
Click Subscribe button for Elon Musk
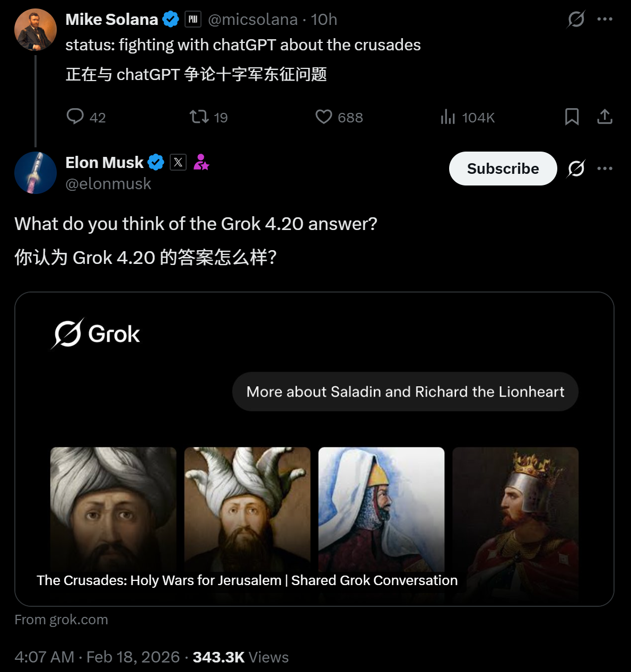503,169
